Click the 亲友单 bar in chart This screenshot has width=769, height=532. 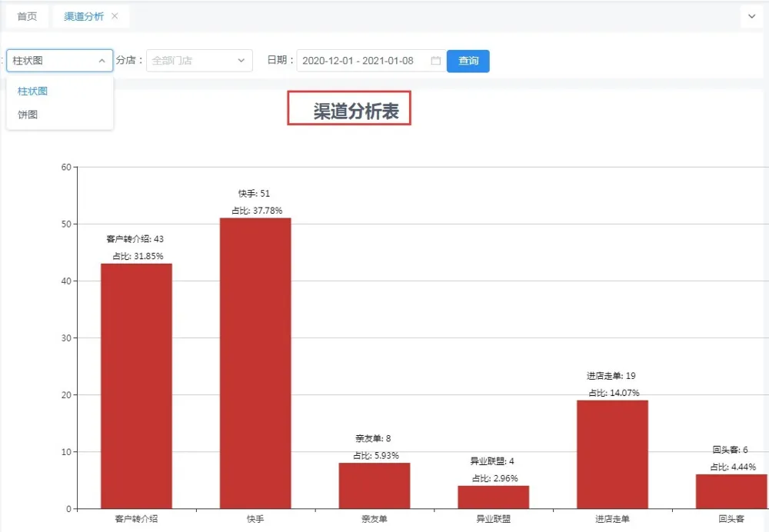pyautogui.click(x=375, y=485)
